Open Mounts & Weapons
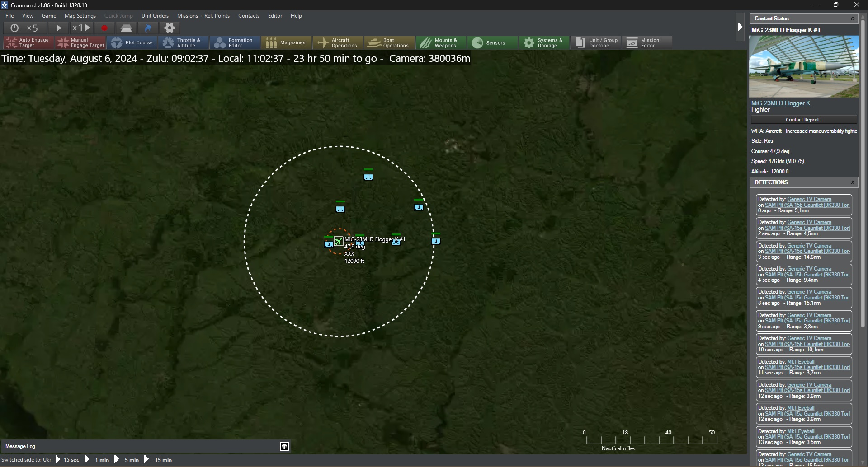This screenshot has width=868, height=467. (441, 43)
